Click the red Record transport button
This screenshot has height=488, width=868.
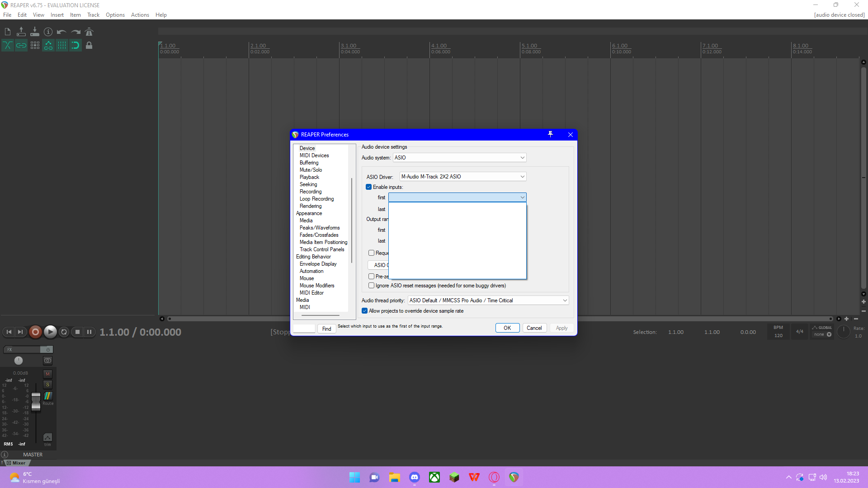(35, 332)
